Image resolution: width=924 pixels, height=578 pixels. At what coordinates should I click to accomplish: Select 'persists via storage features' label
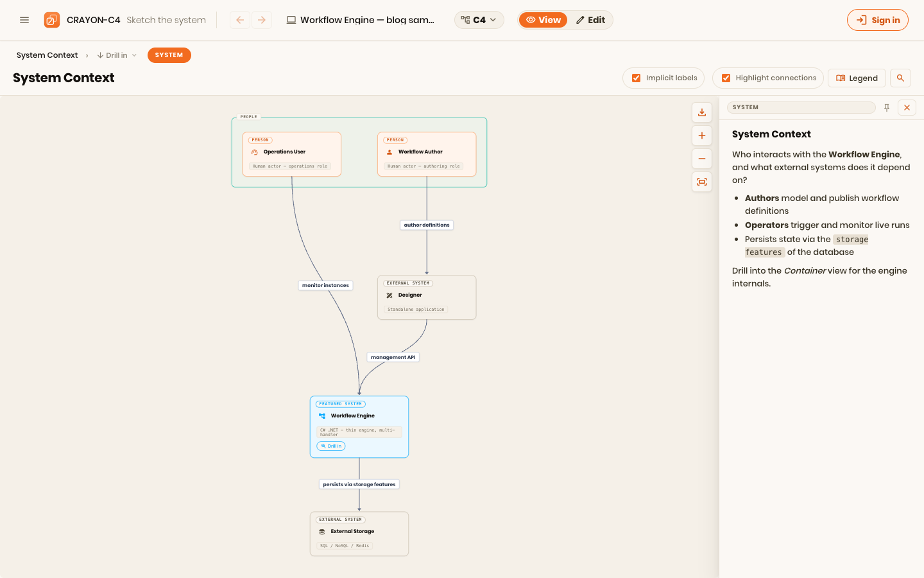coord(359,484)
